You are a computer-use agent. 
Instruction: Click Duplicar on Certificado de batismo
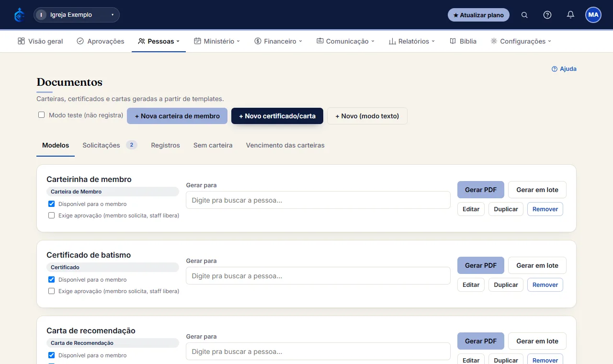click(x=506, y=285)
